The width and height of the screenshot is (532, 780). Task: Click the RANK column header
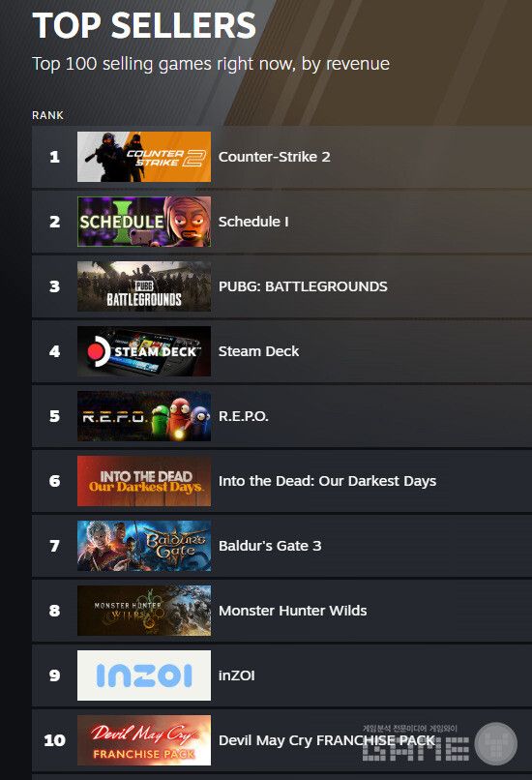tap(47, 115)
